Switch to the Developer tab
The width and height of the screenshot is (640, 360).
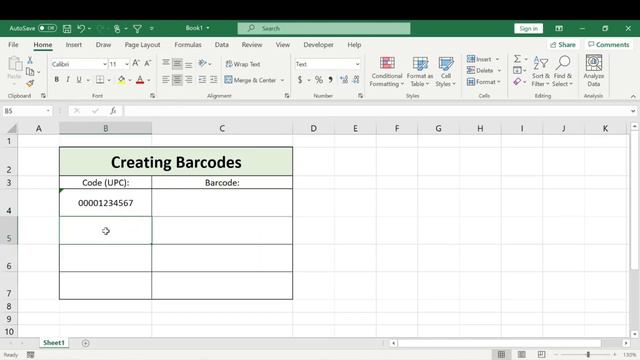tap(318, 44)
